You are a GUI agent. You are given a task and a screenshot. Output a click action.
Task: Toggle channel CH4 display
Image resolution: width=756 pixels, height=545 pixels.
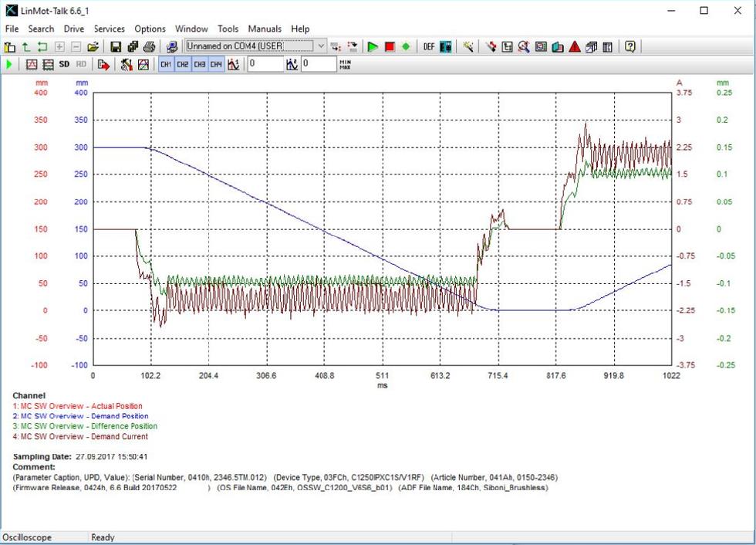click(217, 65)
